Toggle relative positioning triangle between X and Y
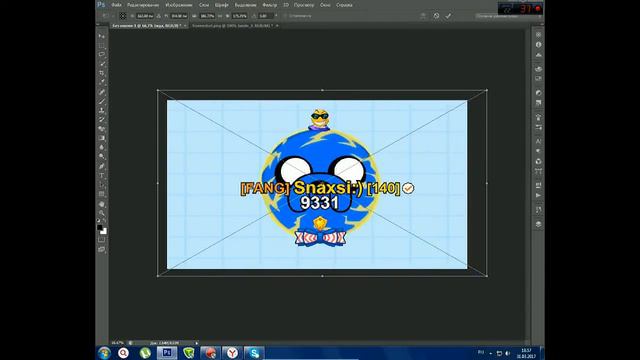 (x=158, y=16)
